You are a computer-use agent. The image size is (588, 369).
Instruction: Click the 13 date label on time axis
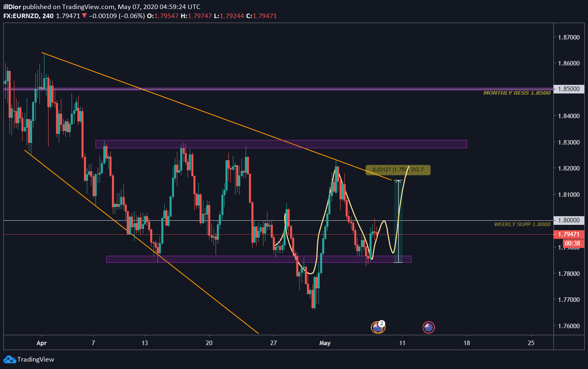tap(145, 343)
